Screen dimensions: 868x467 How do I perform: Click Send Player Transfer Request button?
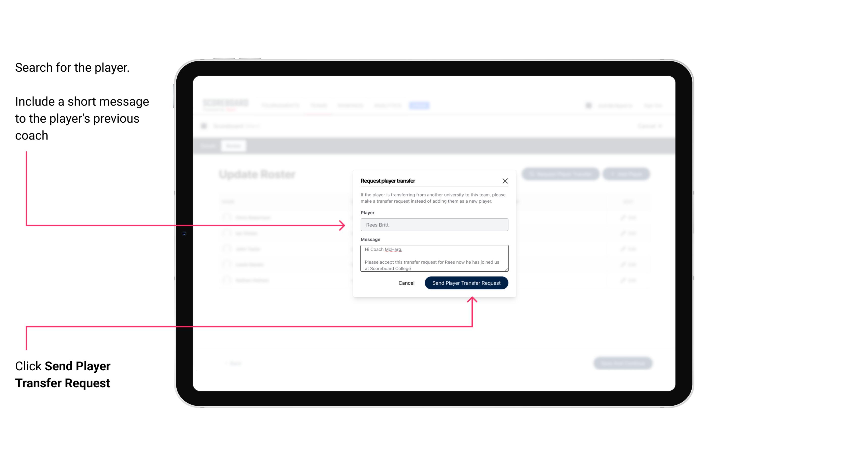pos(467,282)
